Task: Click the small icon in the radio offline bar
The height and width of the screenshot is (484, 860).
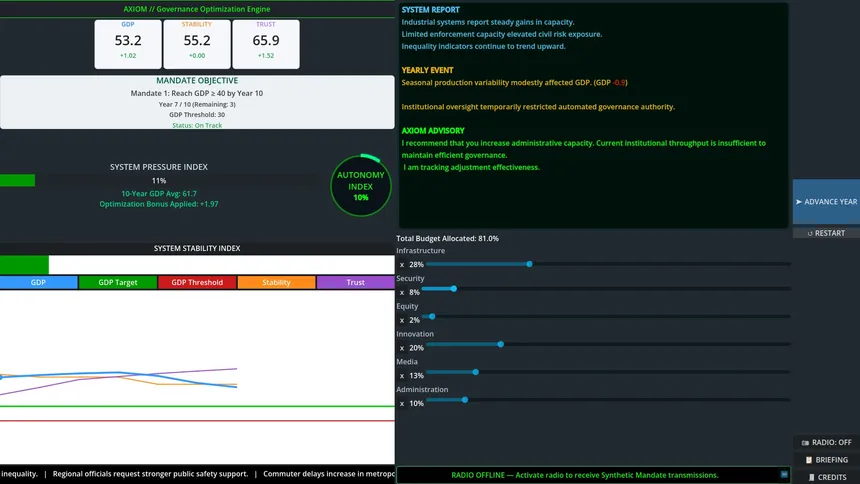Action: pyautogui.click(x=783, y=475)
